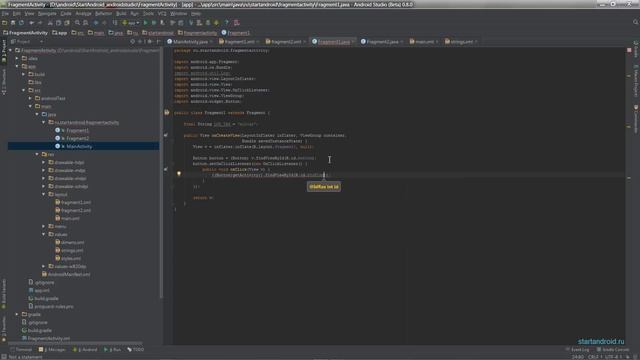Expand the build folder in project tree
This screenshot has width=640, height=360.
pyautogui.click(x=24, y=74)
